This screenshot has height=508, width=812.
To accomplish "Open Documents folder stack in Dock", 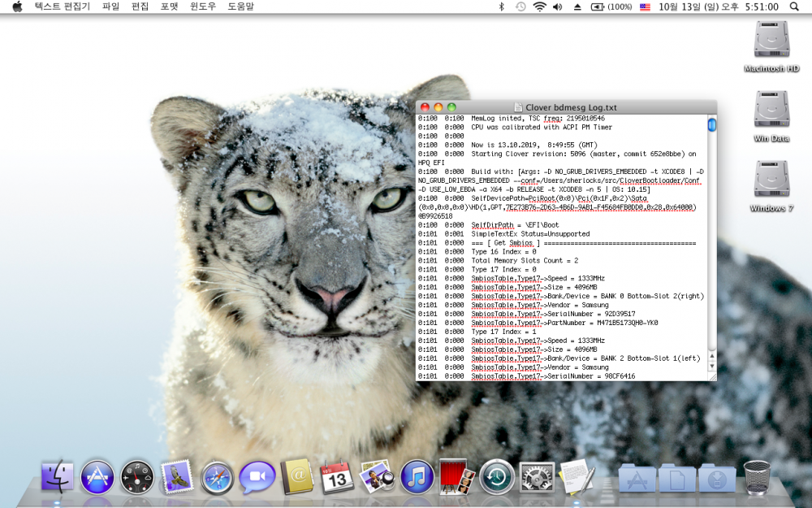I will (x=677, y=477).
